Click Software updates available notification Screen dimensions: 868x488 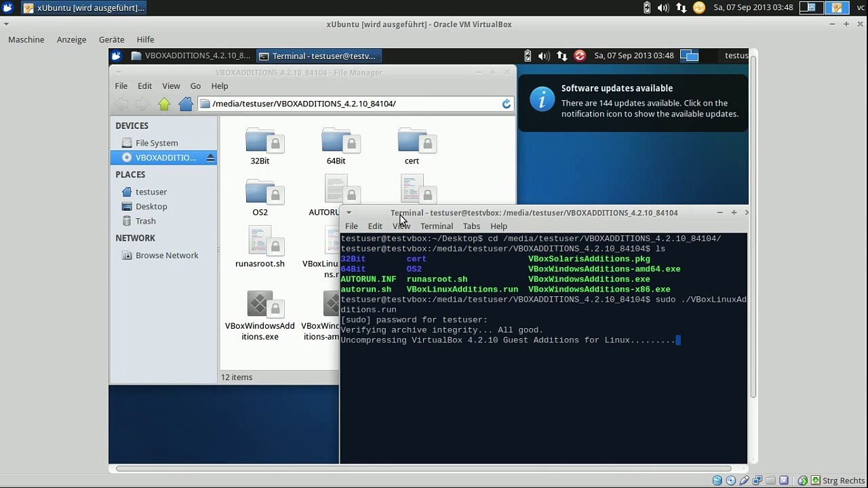click(x=633, y=103)
